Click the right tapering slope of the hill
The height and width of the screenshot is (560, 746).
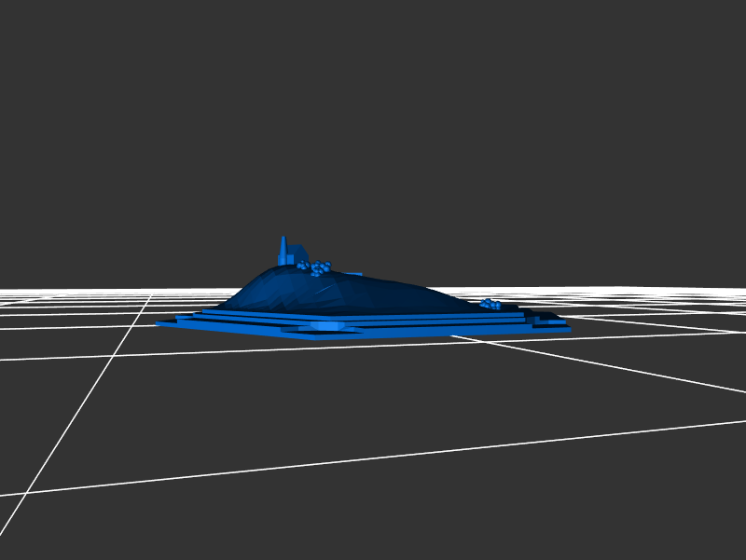(x=438, y=296)
